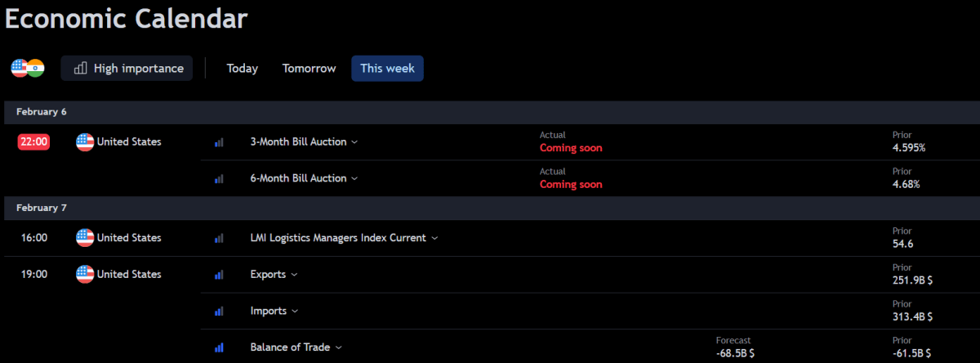Click importance bars icon for 3-Month Bill Auction

[219, 142]
